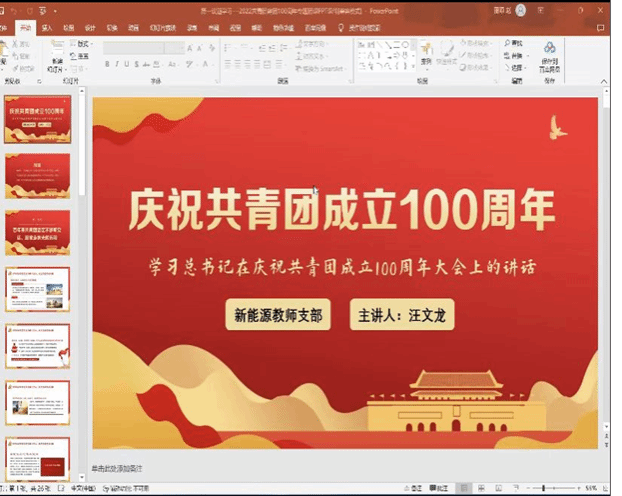
Task: Click the "新能源教师支部" label on slide
Action: [279, 315]
